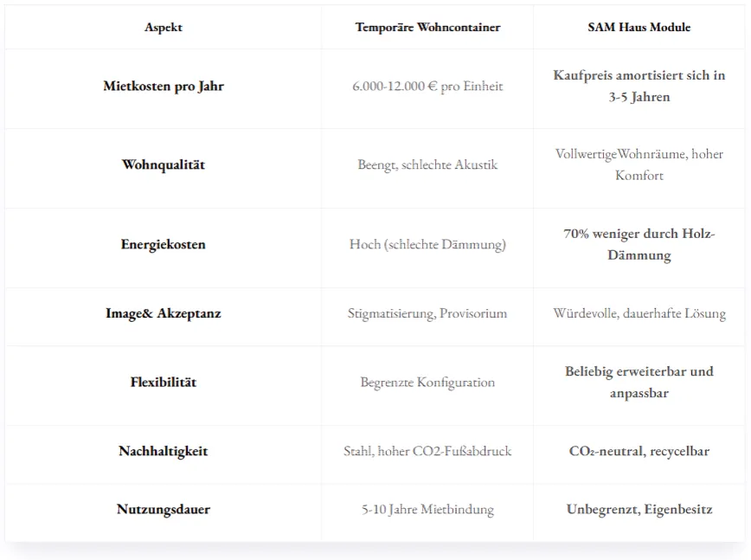Select the Stigmatisierung, Provisorium cell
Viewport: 751px width, 560px height.
click(427, 313)
